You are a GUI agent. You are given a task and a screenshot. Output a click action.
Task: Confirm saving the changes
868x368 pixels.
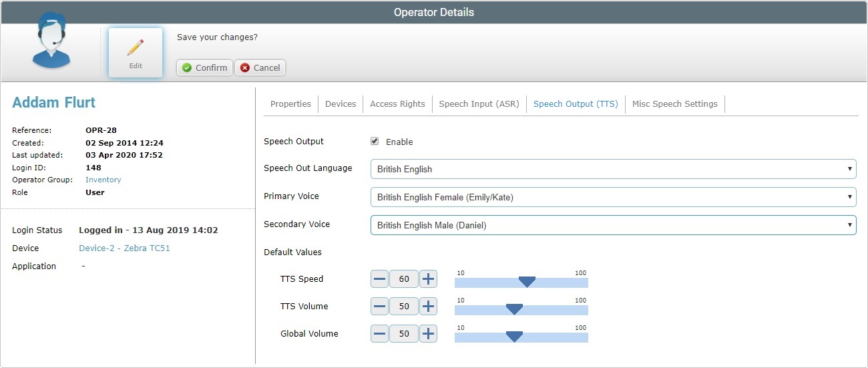coord(204,67)
